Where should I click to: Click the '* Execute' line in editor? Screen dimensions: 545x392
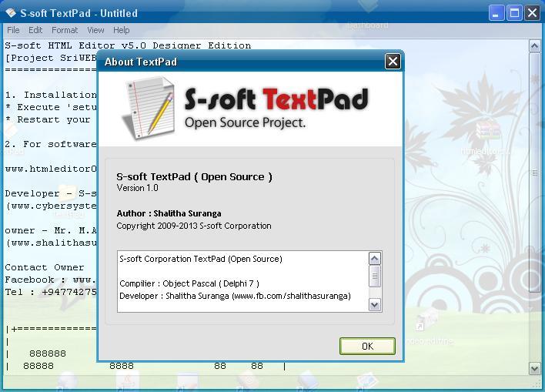pyautogui.click(x=51, y=107)
